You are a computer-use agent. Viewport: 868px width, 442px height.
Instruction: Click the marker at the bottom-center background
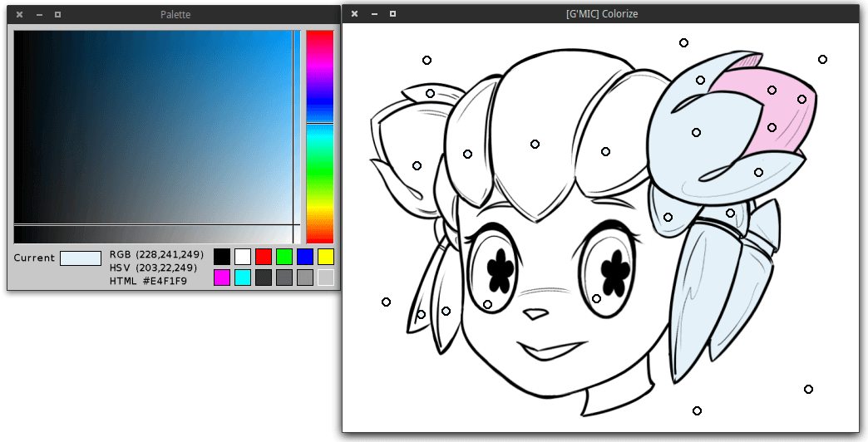[697, 410]
